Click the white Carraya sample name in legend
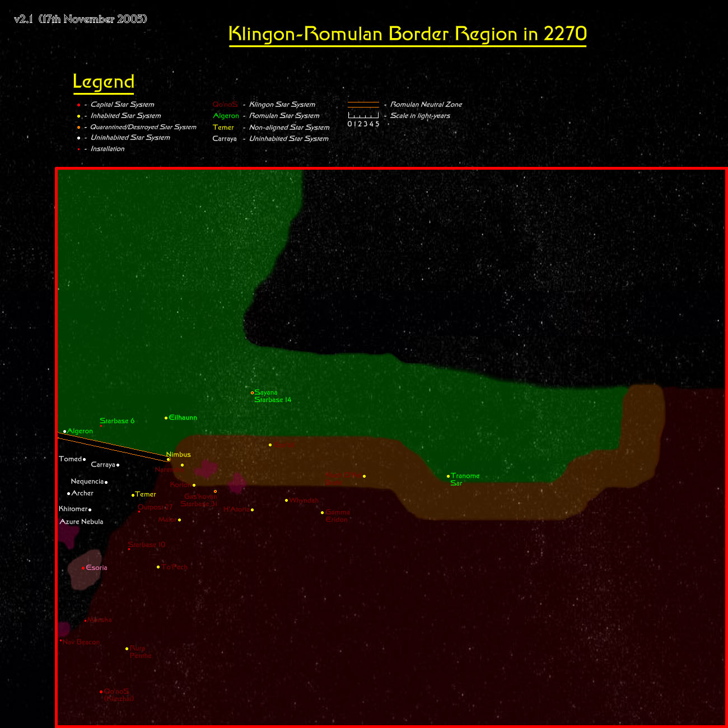Viewport: 728px width, 728px height. click(225, 139)
